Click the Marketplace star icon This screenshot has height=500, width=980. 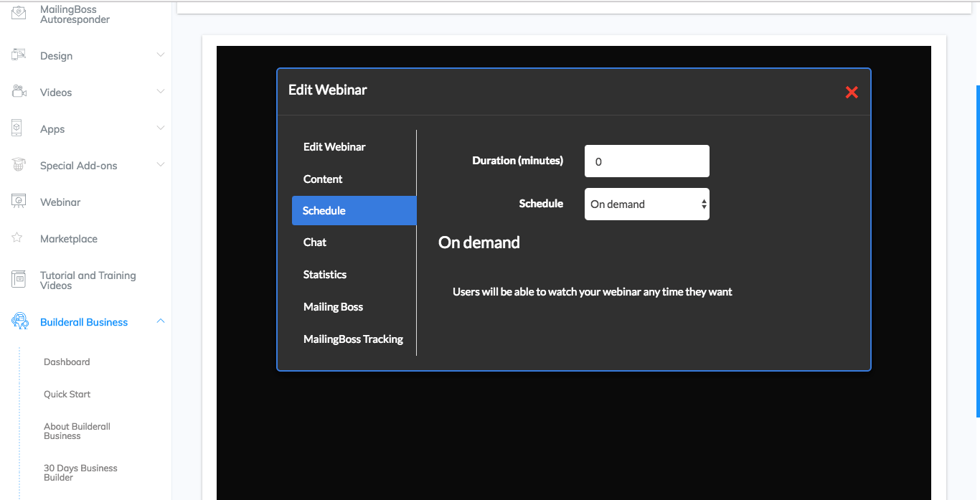(x=17, y=237)
